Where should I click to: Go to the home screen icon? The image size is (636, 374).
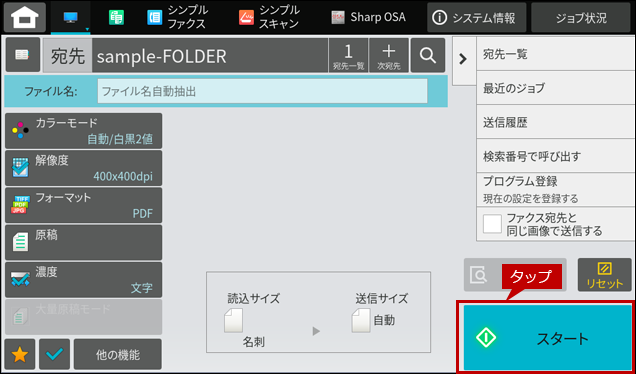tap(25, 17)
